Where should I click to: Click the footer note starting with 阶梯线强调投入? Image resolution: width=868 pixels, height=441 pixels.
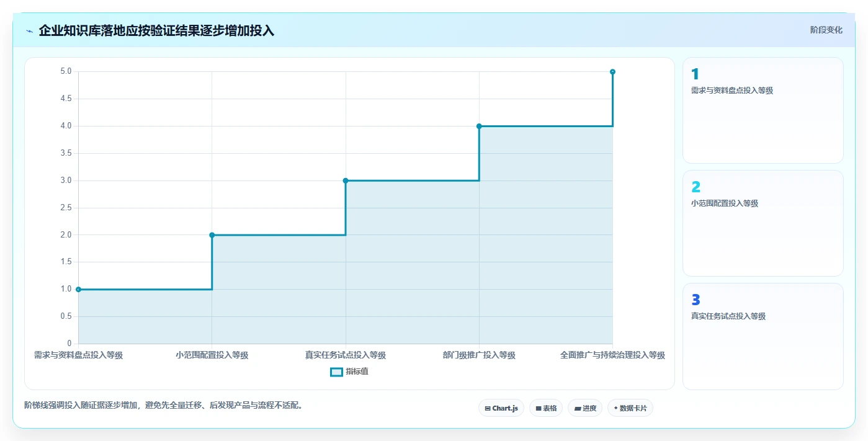pyautogui.click(x=164, y=406)
